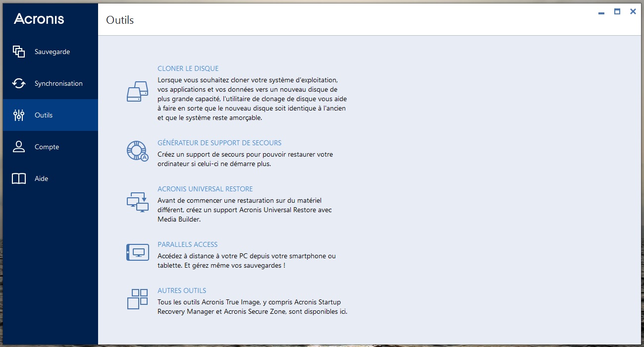Select the PARALLELS ACCESS link
The height and width of the screenshot is (347, 644).
[187, 244]
